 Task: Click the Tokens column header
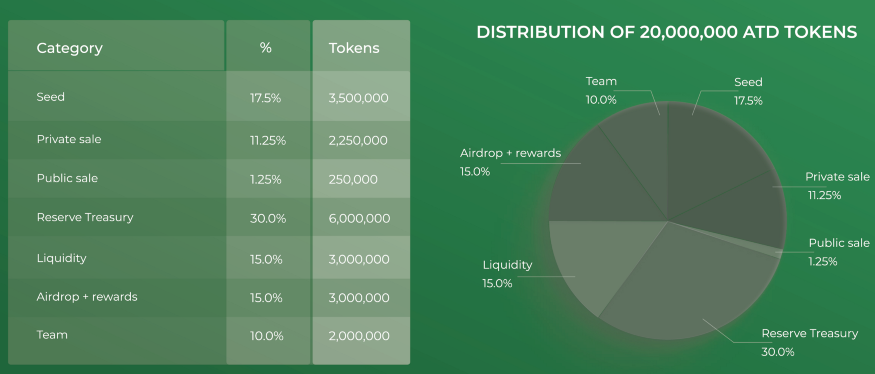point(354,48)
